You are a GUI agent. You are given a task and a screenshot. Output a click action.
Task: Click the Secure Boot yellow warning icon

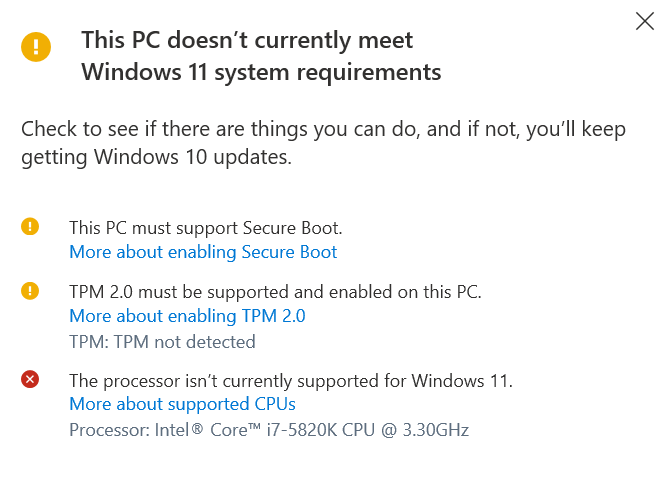pos(30,226)
